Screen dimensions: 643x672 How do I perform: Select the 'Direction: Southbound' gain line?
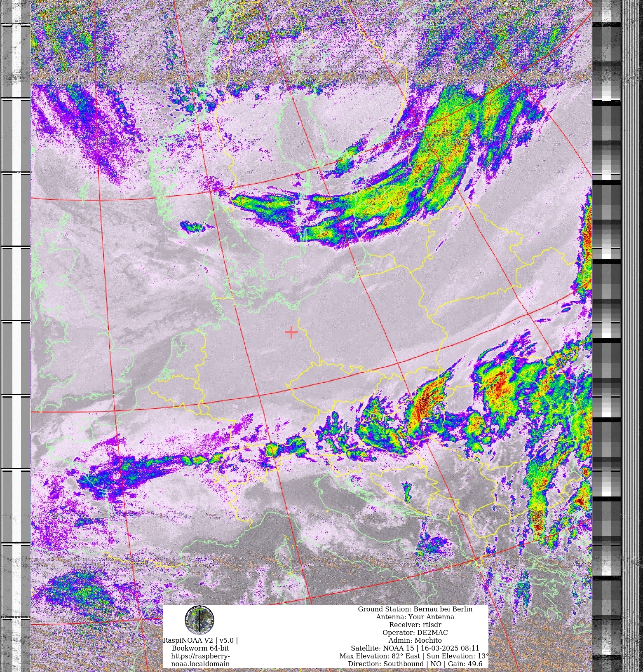click(415, 664)
